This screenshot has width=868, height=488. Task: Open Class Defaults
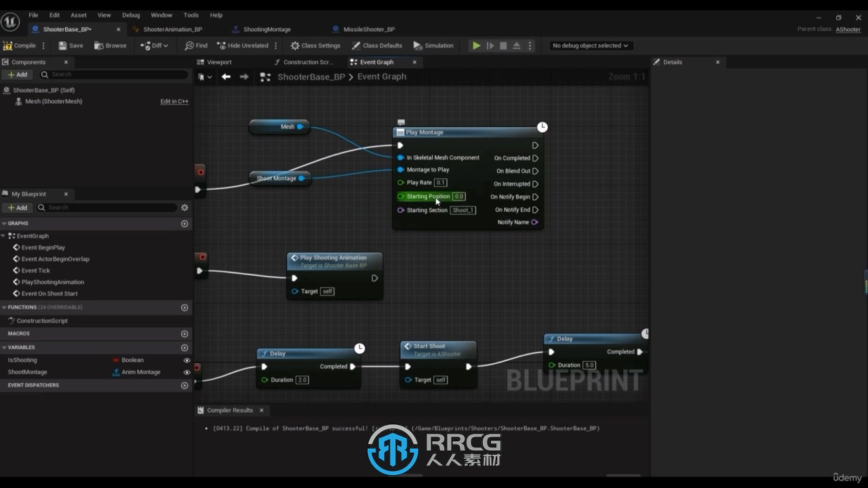pyautogui.click(x=377, y=45)
